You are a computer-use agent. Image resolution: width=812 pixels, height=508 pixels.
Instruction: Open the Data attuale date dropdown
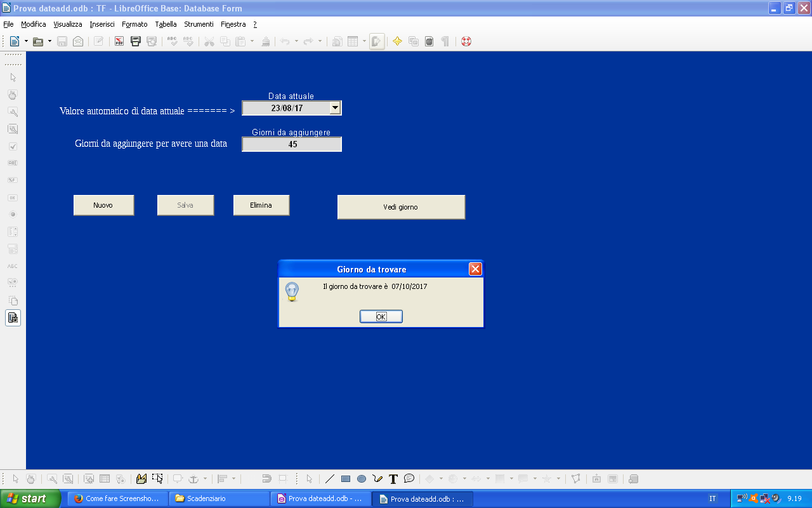point(335,108)
